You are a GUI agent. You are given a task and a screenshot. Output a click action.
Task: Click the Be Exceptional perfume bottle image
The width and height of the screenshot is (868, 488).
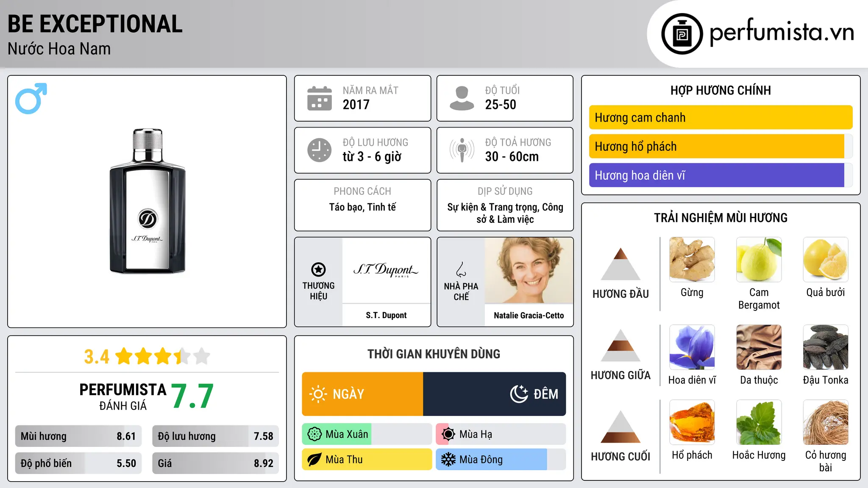[147, 201]
